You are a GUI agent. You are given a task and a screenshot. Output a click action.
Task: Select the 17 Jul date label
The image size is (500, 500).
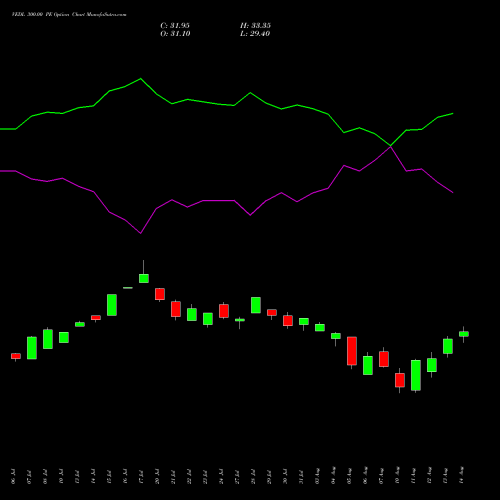pos(141,476)
